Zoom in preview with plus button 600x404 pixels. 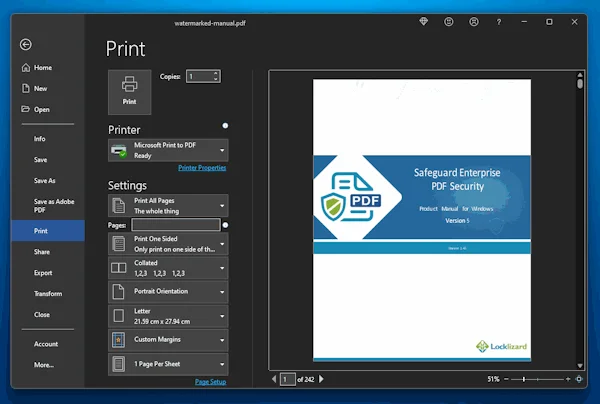point(568,379)
